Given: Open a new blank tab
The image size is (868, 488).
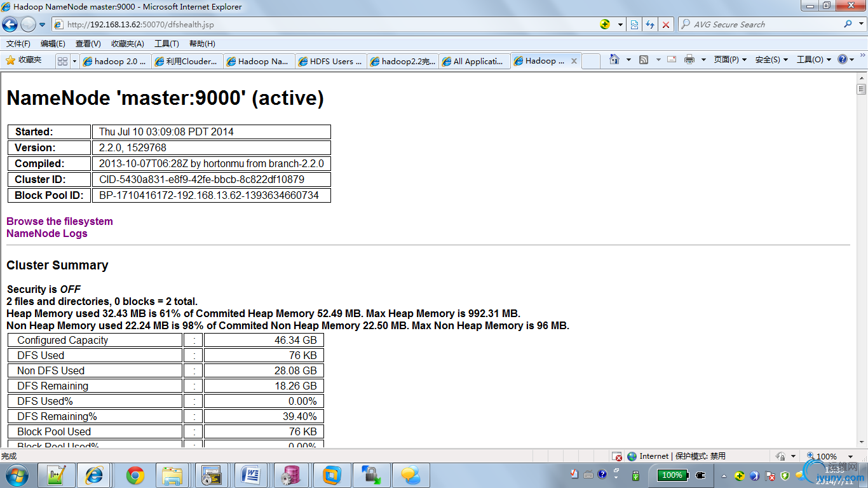Looking at the screenshot, I should click(x=591, y=61).
